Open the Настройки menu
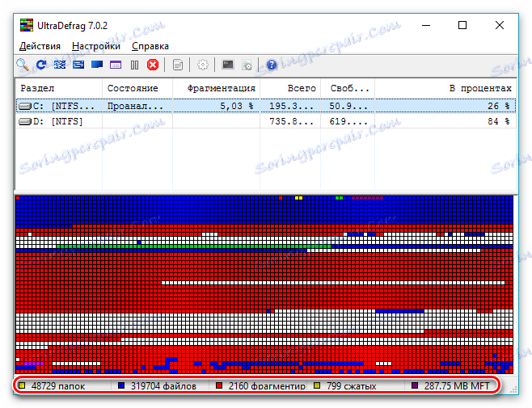Viewport: 532px width, 408px height. (x=96, y=46)
